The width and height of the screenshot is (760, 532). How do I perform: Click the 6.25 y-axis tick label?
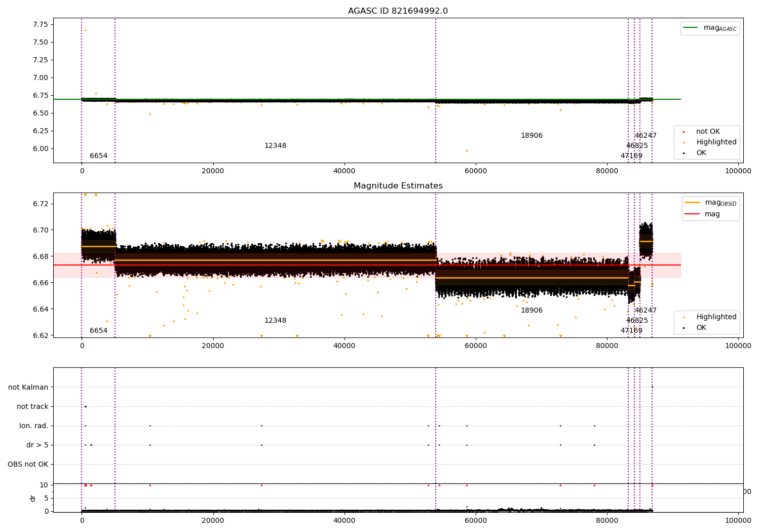(40, 131)
